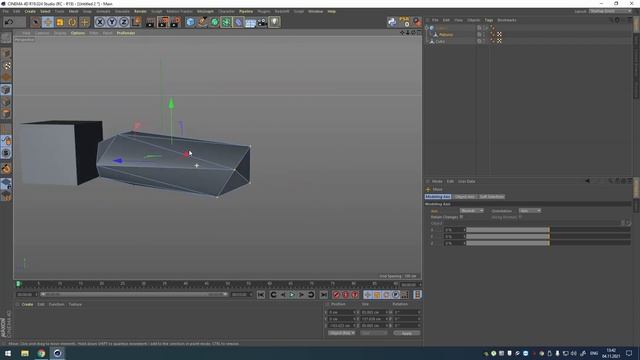Switch to the Object Axis tab
This screenshot has width=640, height=360.
464,197
